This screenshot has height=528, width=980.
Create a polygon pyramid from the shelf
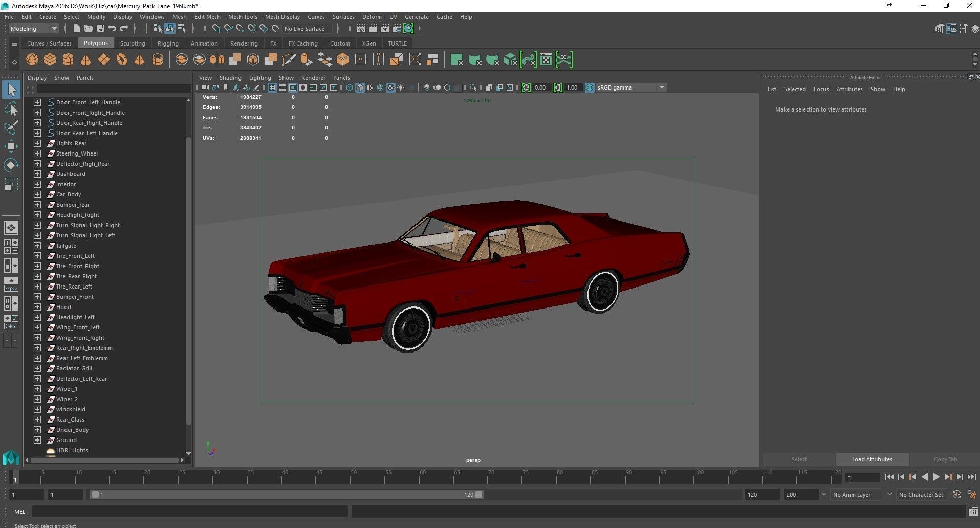point(139,60)
